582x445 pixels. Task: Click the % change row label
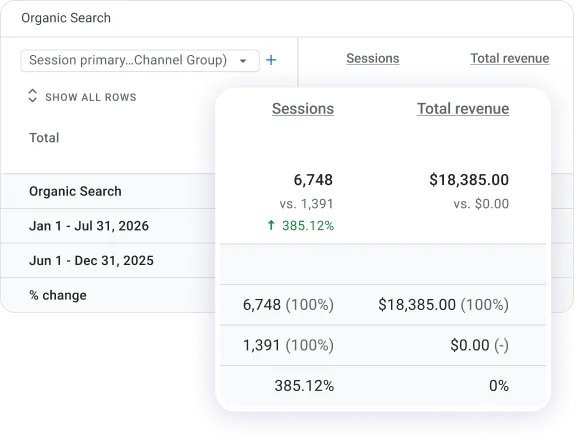point(58,295)
